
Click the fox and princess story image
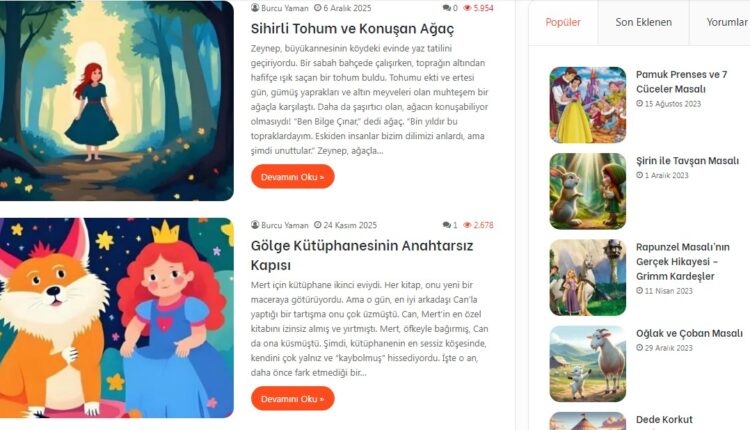[x=117, y=318]
